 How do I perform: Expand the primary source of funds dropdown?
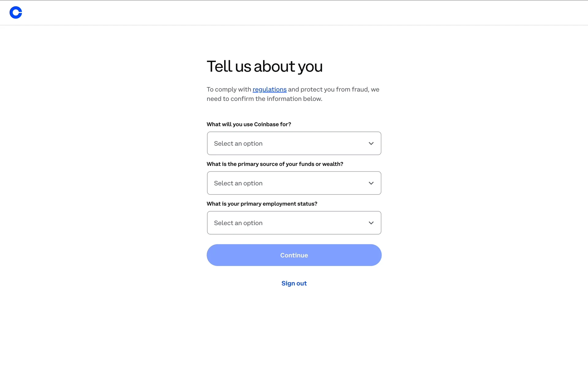[294, 183]
